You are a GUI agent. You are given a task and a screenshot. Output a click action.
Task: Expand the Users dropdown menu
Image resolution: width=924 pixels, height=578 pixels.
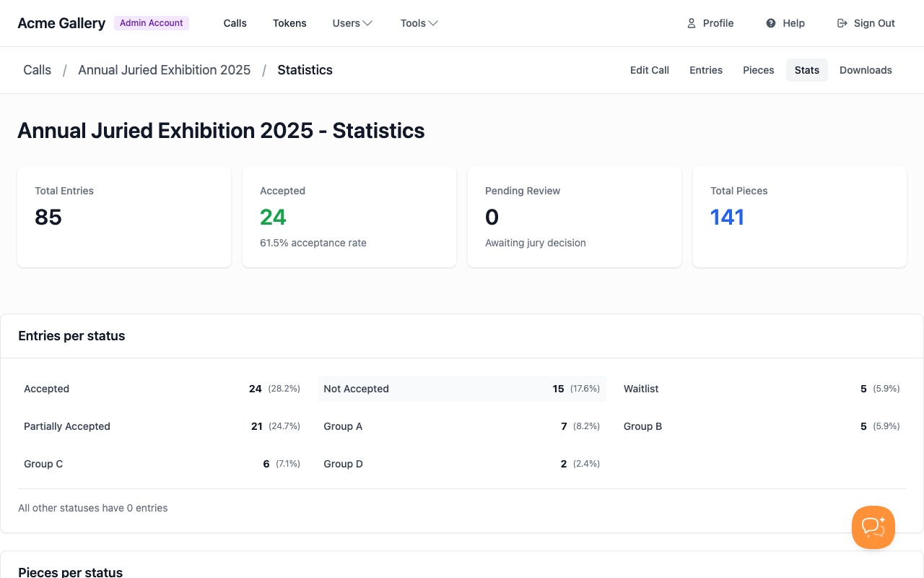point(352,23)
